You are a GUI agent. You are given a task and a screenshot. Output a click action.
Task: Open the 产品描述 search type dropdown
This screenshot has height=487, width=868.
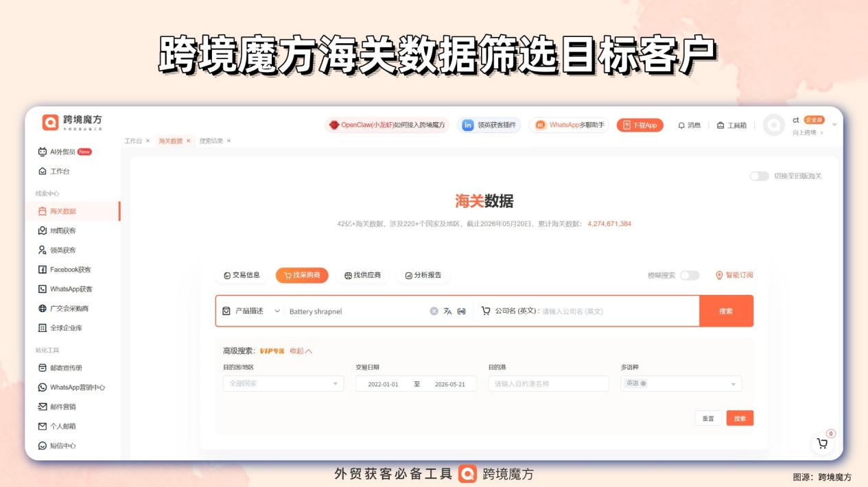(251, 311)
